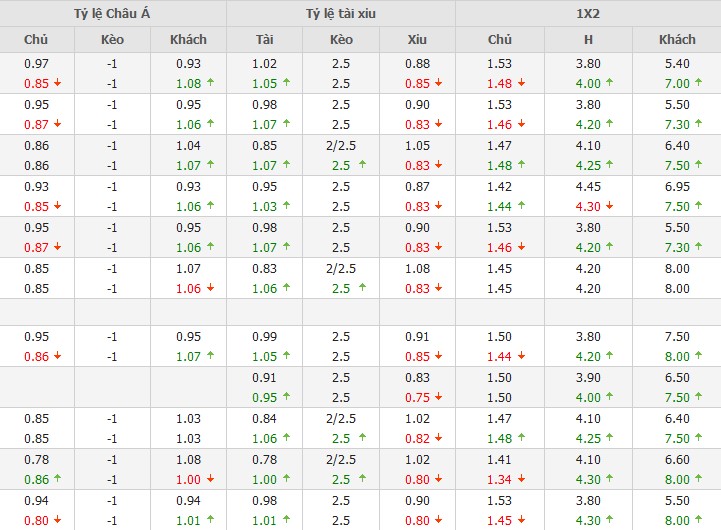Select the 1X2 header
The height and width of the screenshot is (530, 721).
(588, 13)
